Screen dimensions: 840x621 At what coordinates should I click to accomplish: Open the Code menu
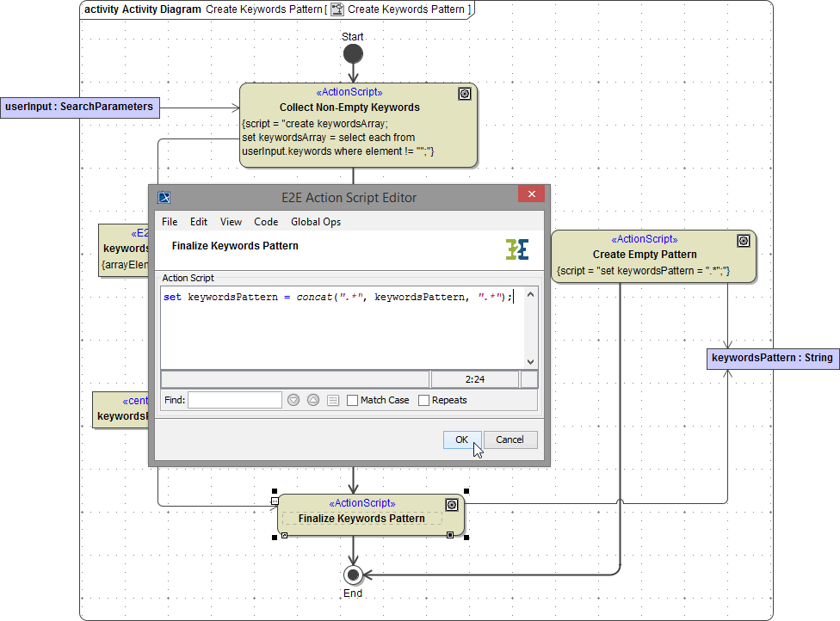pos(266,221)
